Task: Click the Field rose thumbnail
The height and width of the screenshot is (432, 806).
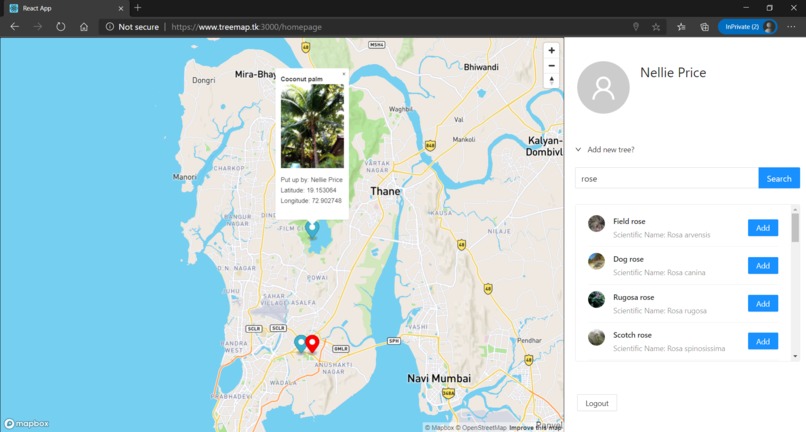Action: (x=596, y=224)
